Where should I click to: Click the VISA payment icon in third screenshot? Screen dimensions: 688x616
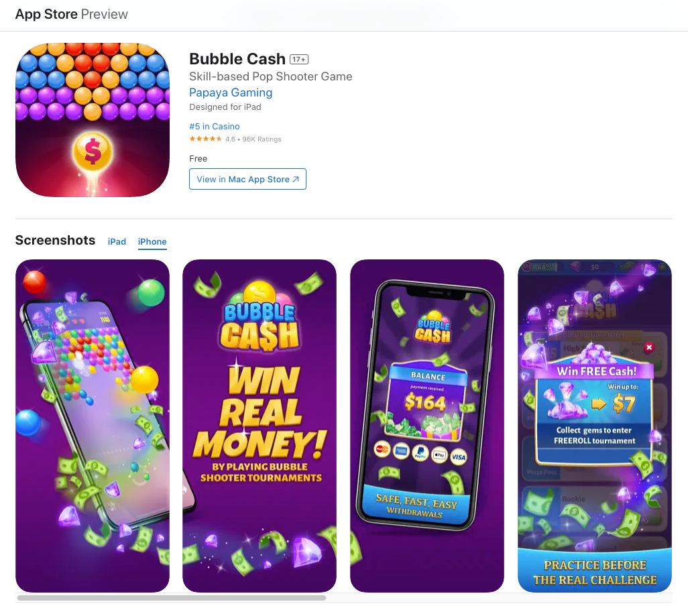pos(459,457)
